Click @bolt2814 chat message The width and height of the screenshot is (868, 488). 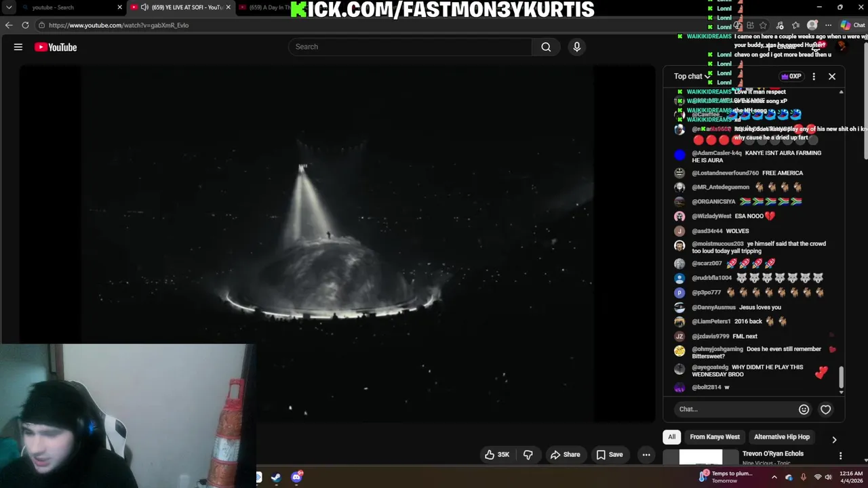point(703,387)
